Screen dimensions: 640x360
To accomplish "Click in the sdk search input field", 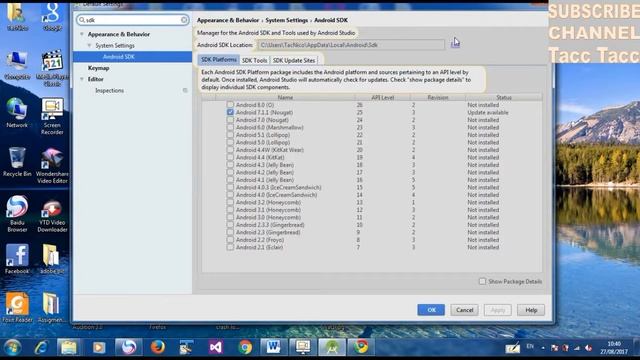I will (133, 20).
